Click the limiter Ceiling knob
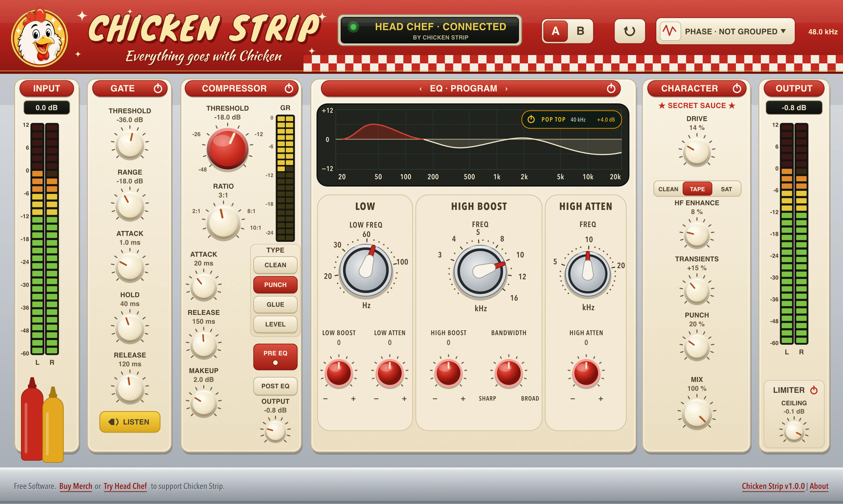The image size is (843, 504). point(794,432)
